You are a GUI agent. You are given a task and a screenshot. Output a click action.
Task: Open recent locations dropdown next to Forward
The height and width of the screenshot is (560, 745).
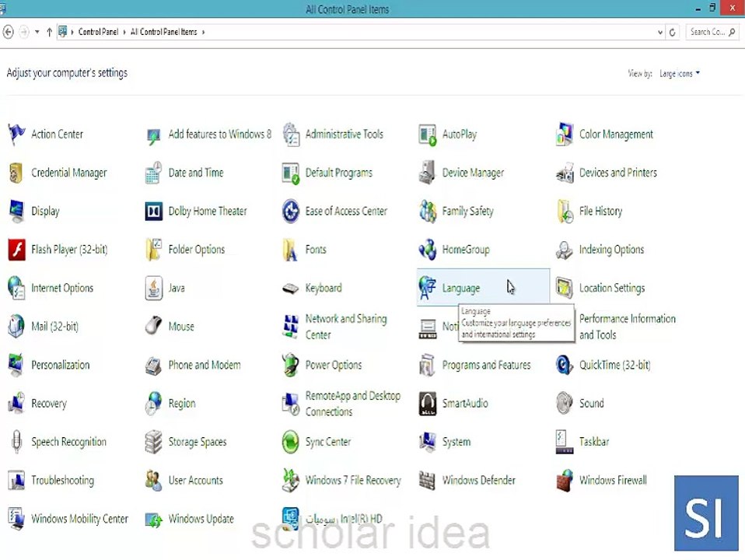(37, 33)
